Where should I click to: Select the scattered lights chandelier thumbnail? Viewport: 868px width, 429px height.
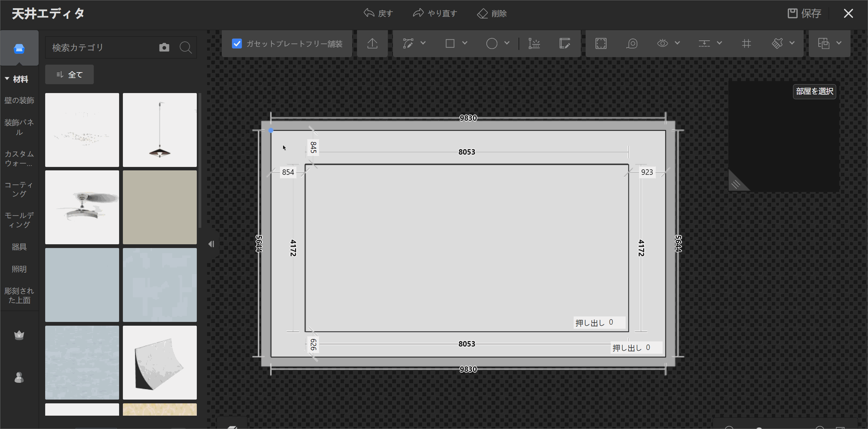click(x=82, y=130)
